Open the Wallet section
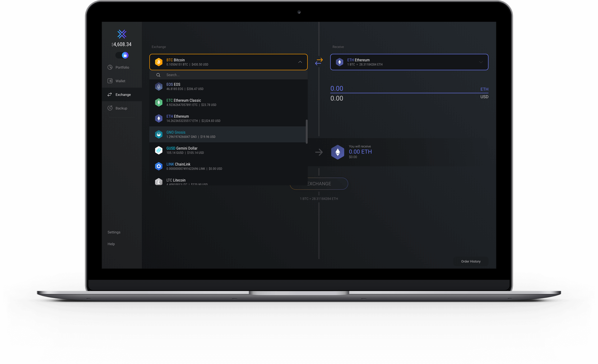 [x=120, y=81]
